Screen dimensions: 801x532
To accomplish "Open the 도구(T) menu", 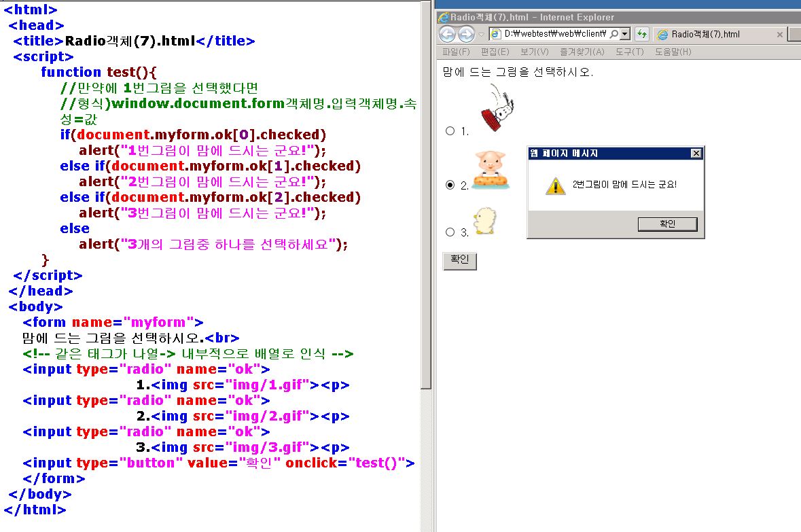I will [629, 52].
